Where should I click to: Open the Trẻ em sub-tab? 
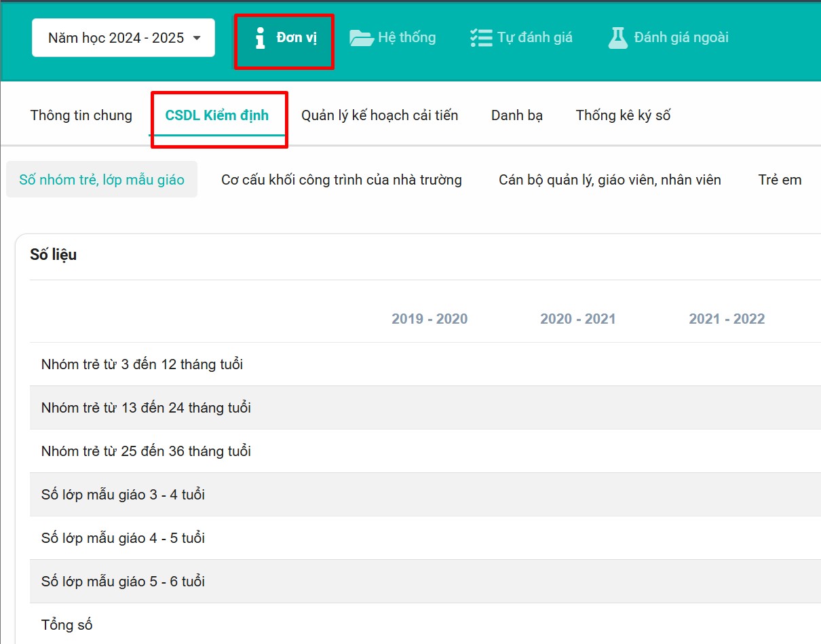click(780, 180)
